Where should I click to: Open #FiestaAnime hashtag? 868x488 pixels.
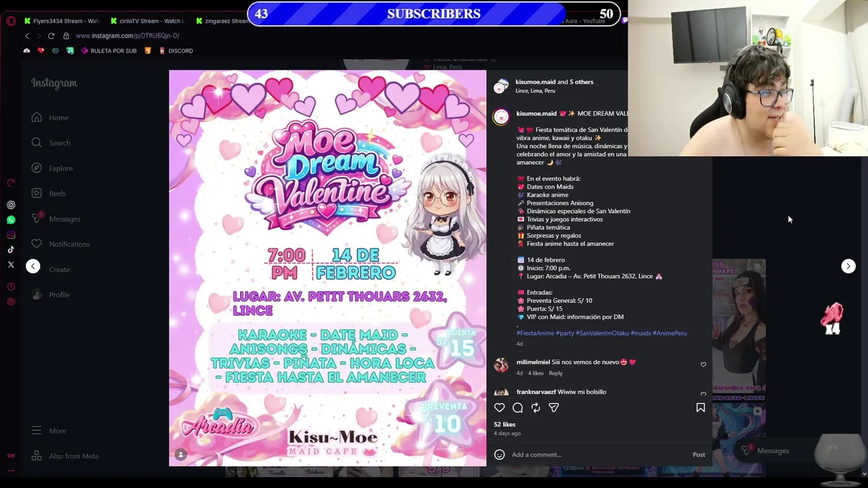pos(535,333)
